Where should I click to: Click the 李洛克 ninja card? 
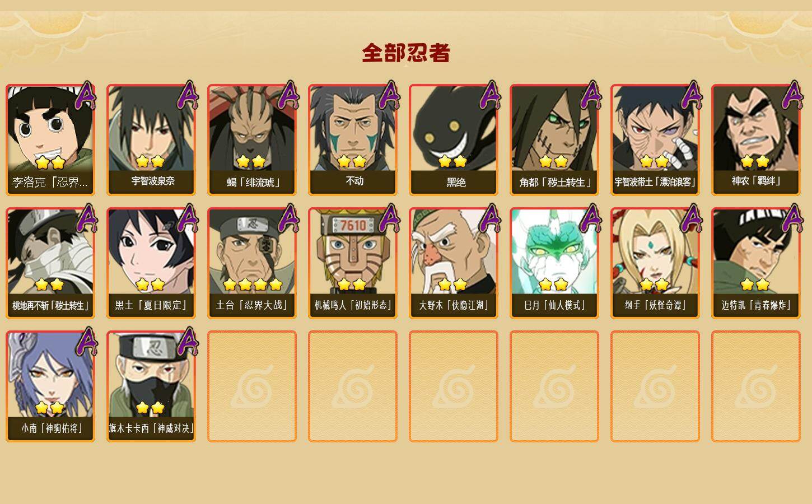pos(50,140)
